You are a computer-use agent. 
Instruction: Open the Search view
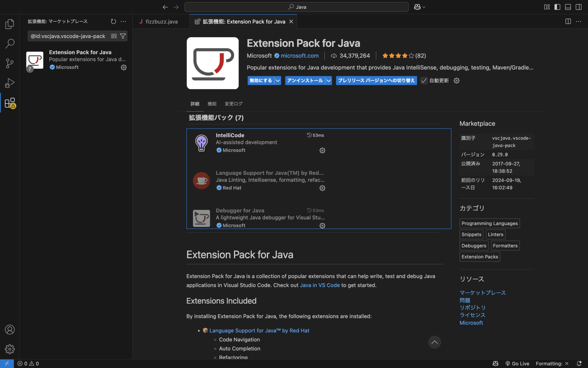9,43
